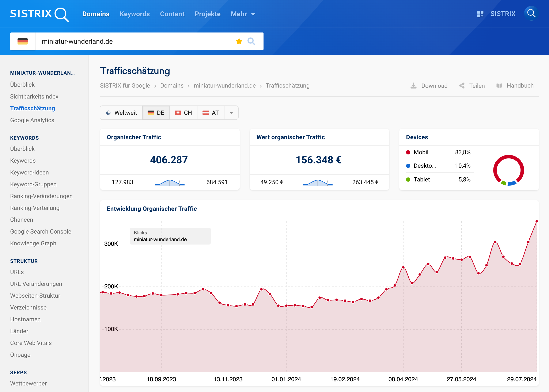Open the Mehr dropdown menu

point(243,14)
